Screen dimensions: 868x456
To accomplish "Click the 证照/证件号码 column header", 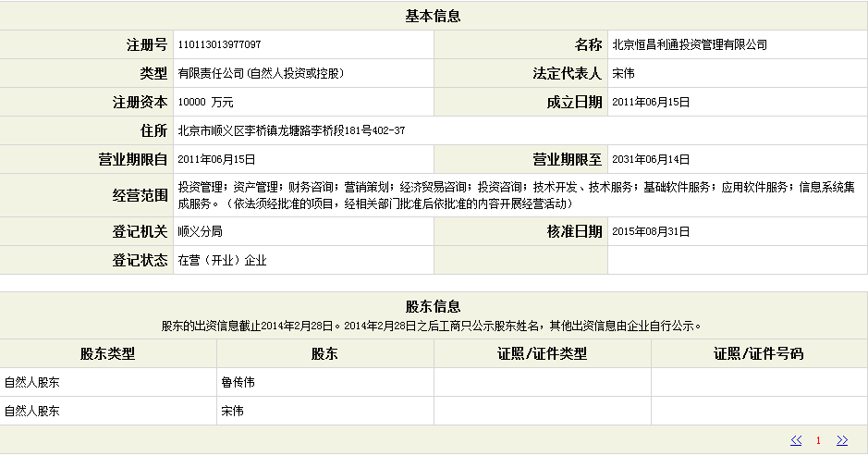I will click(758, 353).
